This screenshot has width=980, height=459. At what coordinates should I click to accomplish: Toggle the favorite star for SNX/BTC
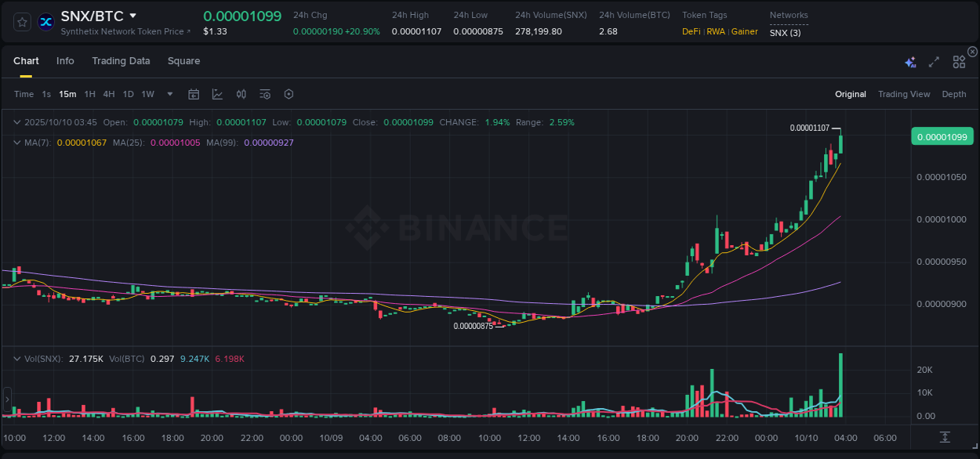pyautogui.click(x=21, y=21)
